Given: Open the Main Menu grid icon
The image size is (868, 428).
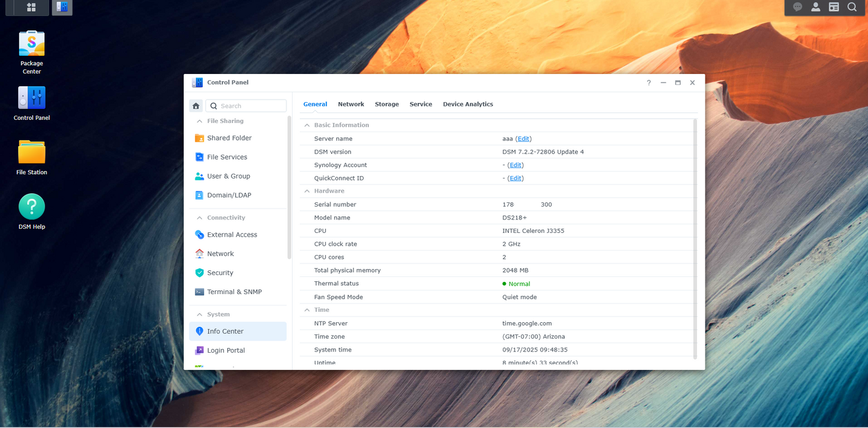Looking at the screenshot, I should coord(31,7).
